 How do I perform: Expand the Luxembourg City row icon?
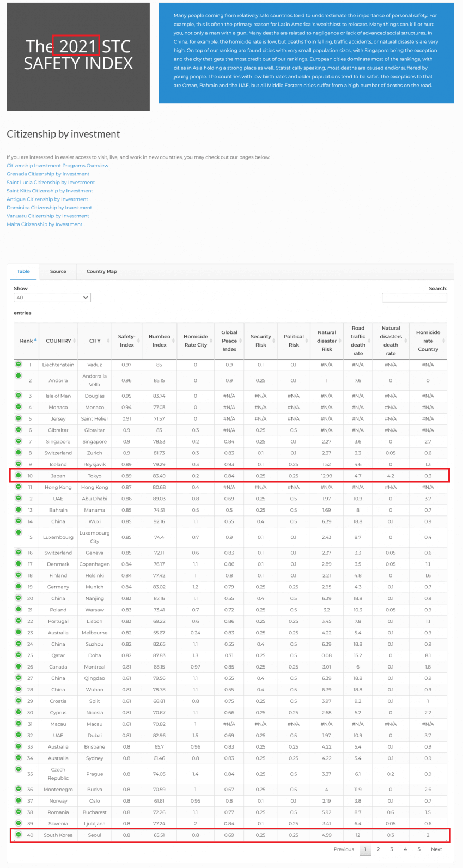(x=18, y=533)
